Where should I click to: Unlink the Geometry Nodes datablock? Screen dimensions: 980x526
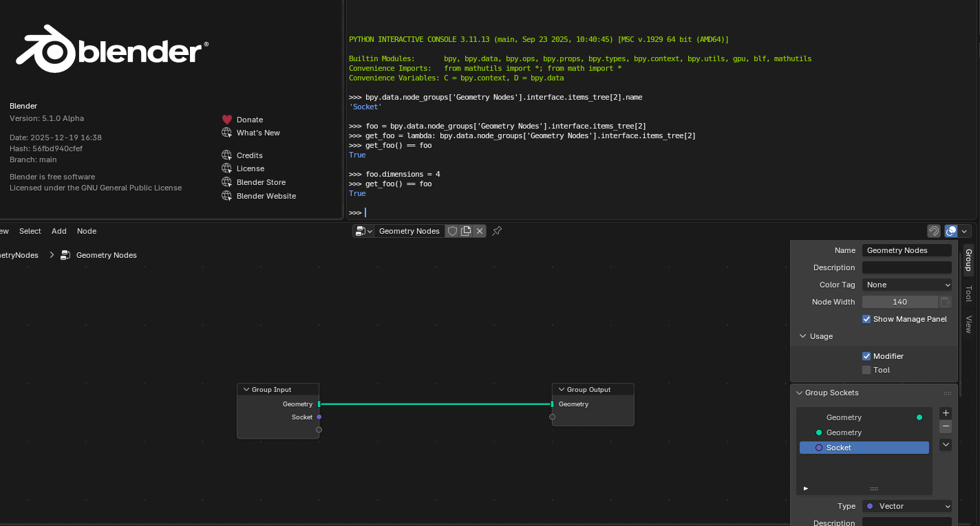coord(480,231)
